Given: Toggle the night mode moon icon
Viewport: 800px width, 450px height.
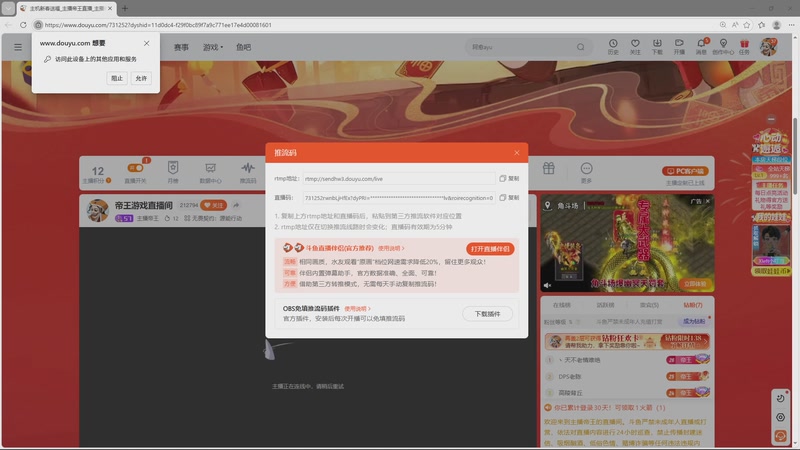Looking at the screenshot, I should 780,398.
